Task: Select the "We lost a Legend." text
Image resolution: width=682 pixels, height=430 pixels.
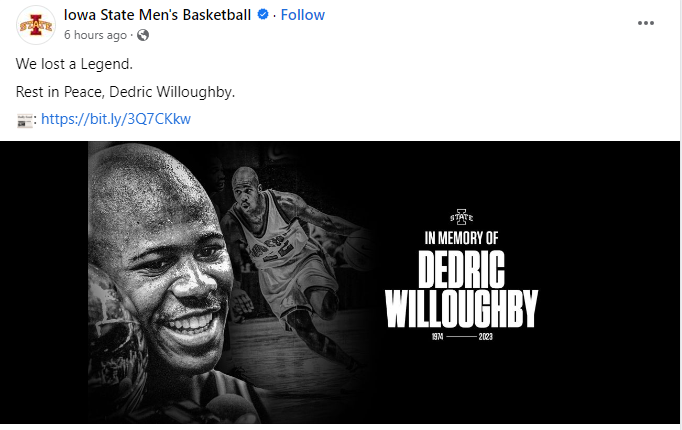Action: click(x=74, y=64)
